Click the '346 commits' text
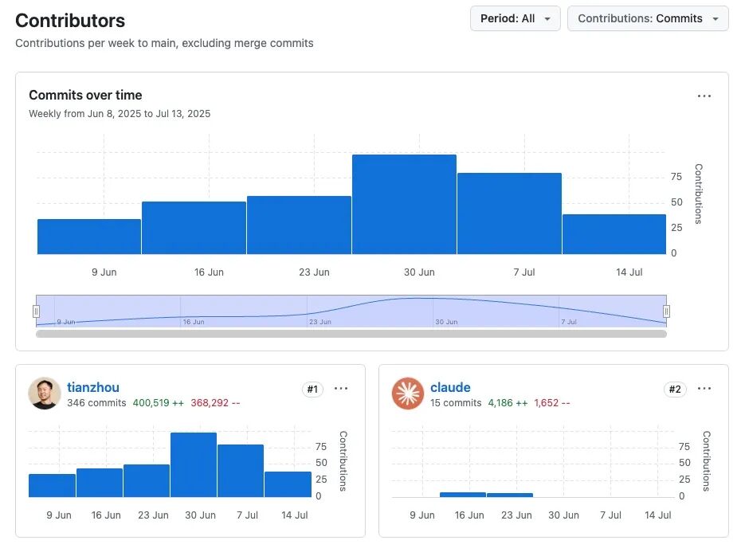The image size is (741, 560). click(96, 403)
